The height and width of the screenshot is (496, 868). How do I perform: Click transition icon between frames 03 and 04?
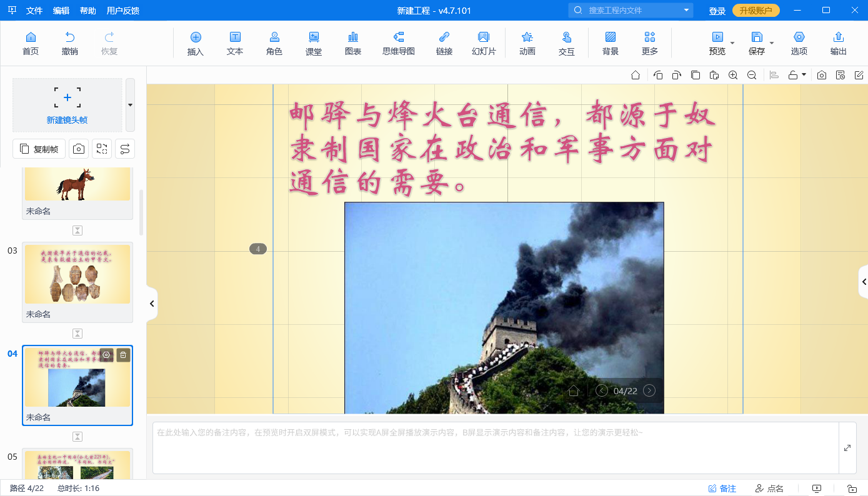(77, 334)
